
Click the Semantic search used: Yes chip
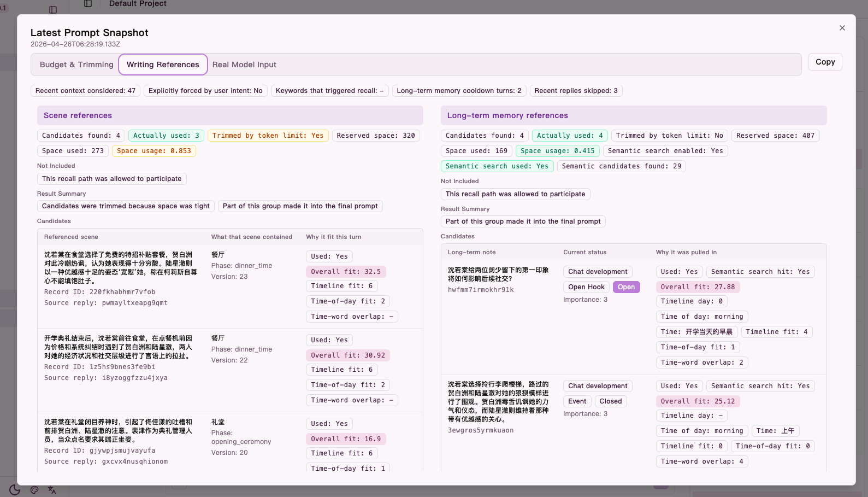(x=497, y=166)
